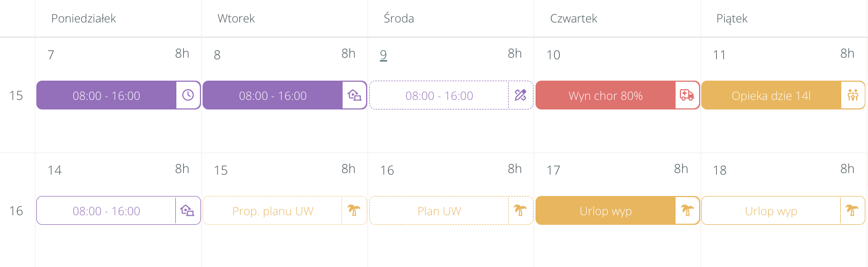Click the home office icon on Monday 14
The height and width of the screenshot is (267, 868).
click(188, 210)
